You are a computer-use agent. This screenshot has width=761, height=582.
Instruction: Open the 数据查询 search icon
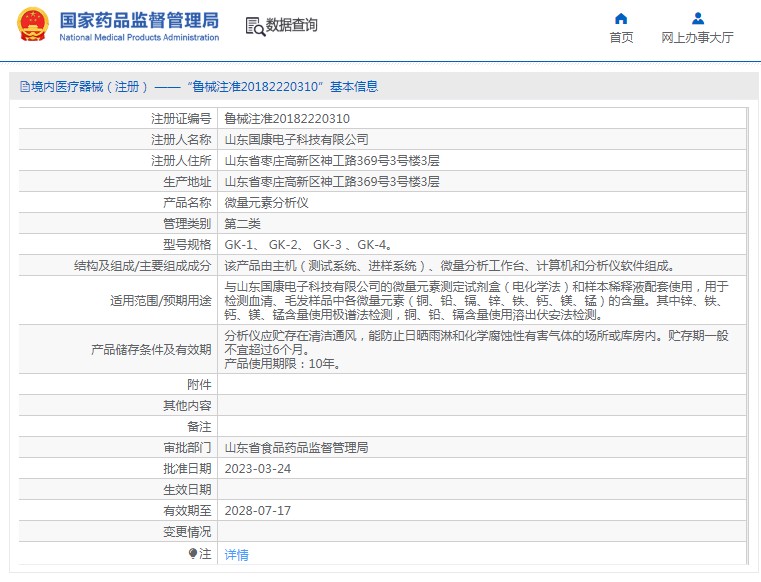pos(255,26)
